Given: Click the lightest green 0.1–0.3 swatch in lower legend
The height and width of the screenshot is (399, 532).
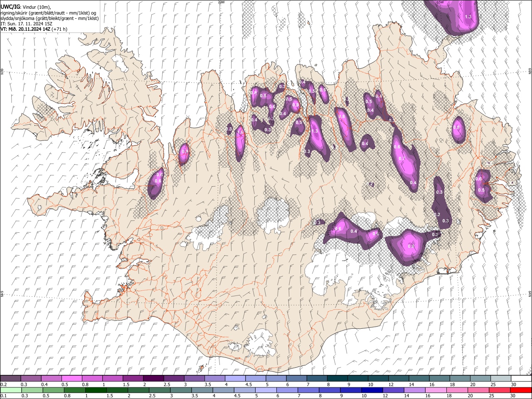Looking at the screenshot, I should [x=11, y=390].
